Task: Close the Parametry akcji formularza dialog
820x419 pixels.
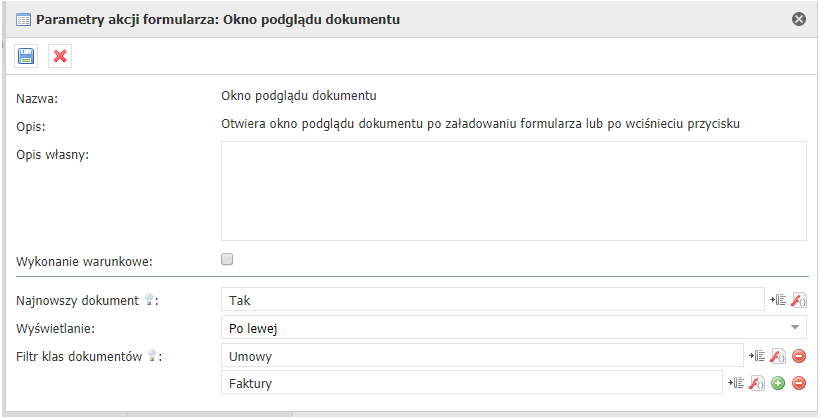Action: tap(799, 18)
